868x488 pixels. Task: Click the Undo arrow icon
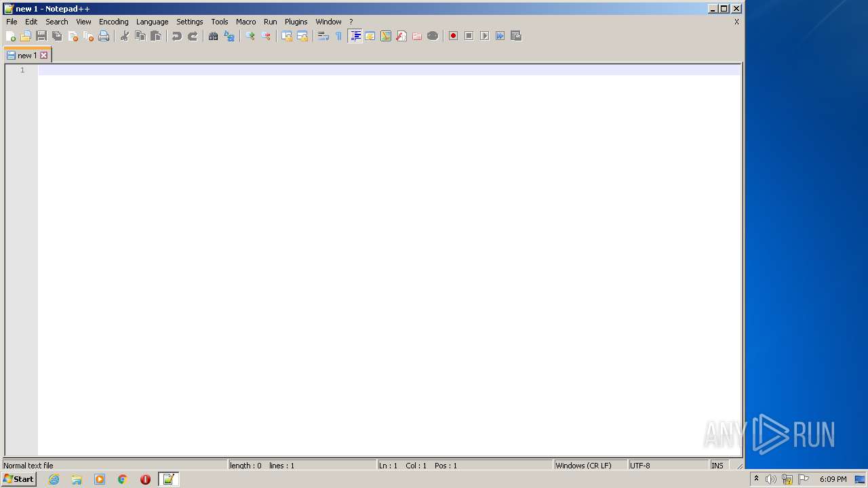pos(177,36)
